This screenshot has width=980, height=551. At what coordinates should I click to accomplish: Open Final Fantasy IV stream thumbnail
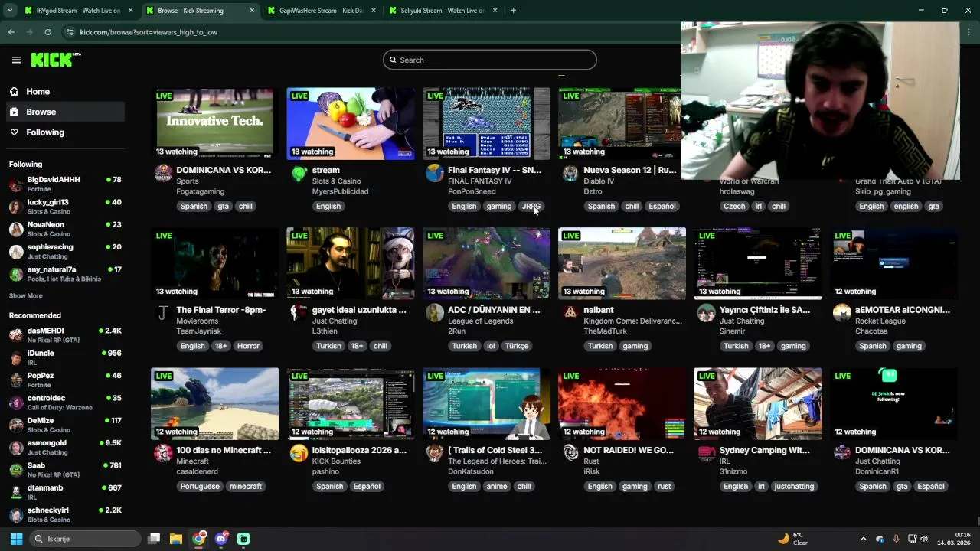(x=486, y=123)
